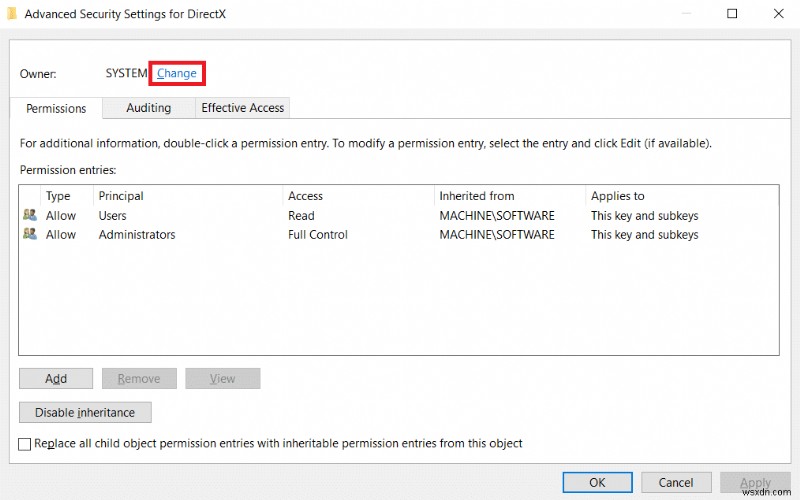Click the Administrators group icon
This screenshot has width=800, height=500.
pyautogui.click(x=29, y=234)
